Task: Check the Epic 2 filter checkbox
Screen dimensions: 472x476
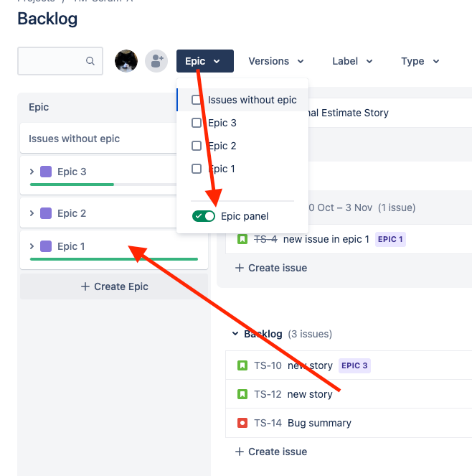Action: (x=197, y=146)
